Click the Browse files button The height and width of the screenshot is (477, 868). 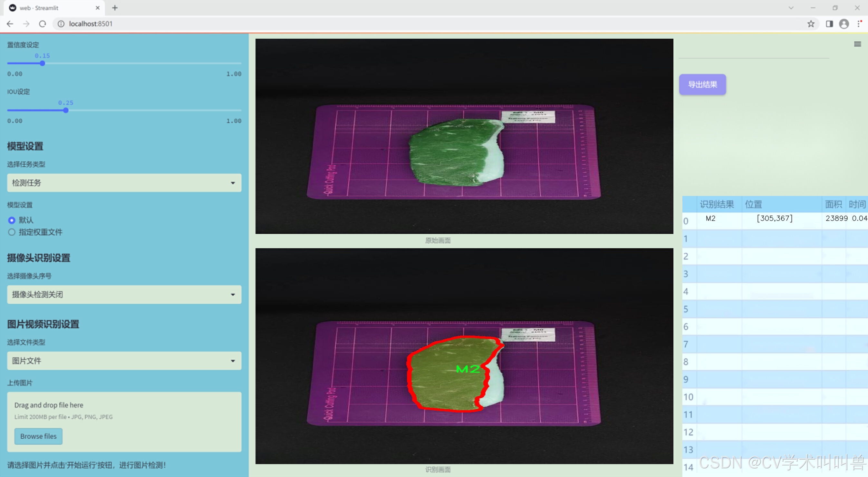(x=38, y=436)
